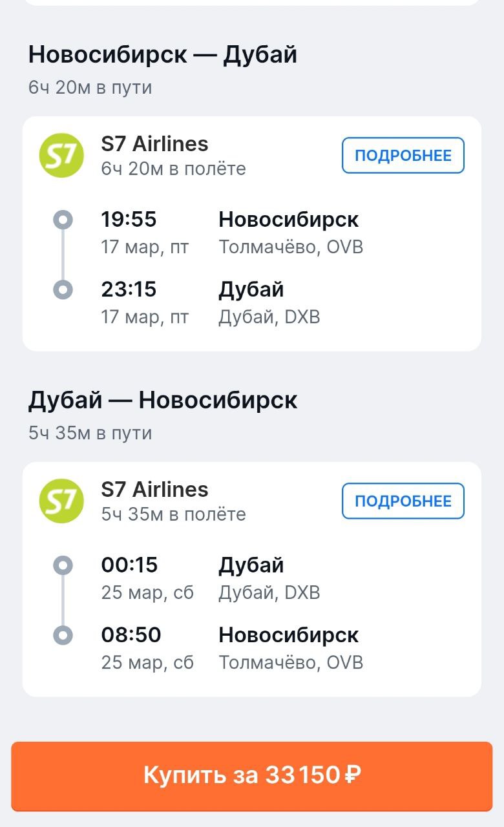Click the S7 Airlines name on the return flight
Image resolution: width=504 pixels, height=827 pixels.
pyautogui.click(x=154, y=490)
